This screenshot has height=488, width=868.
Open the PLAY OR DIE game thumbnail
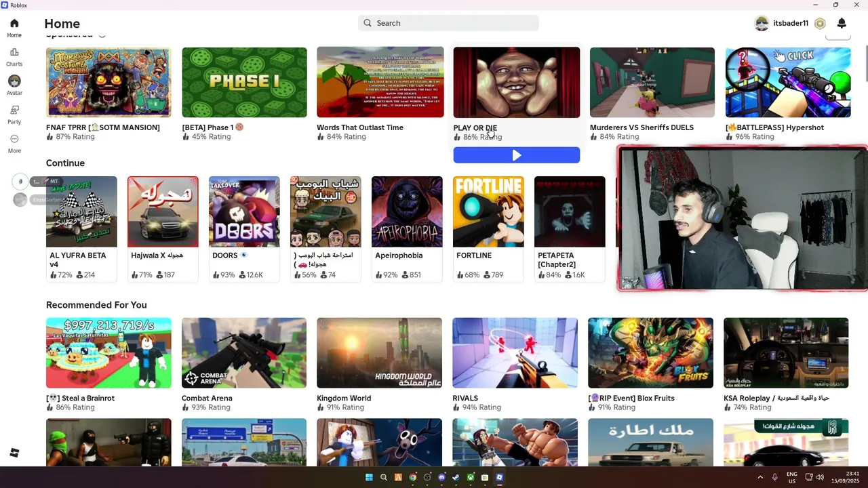coord(517,82)
